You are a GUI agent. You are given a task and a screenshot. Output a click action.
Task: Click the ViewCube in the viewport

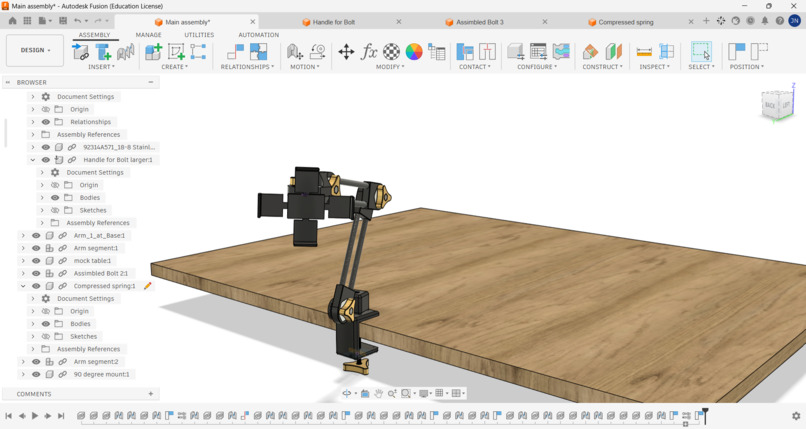pyautogui.click(x=777, y=105)
